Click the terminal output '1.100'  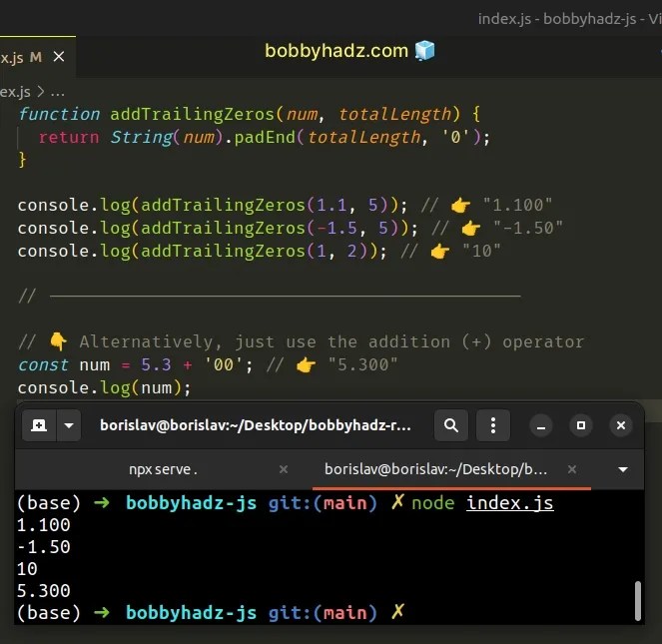(x=44, y=525)
